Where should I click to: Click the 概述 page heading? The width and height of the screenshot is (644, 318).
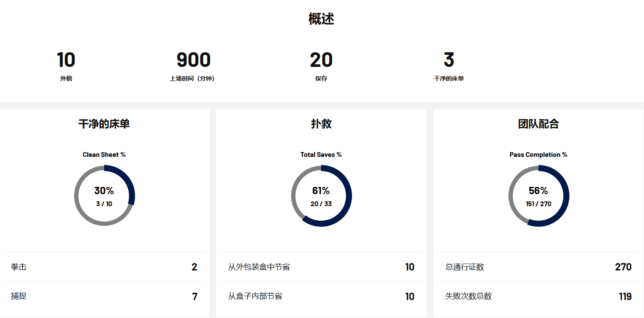(321, 19)
